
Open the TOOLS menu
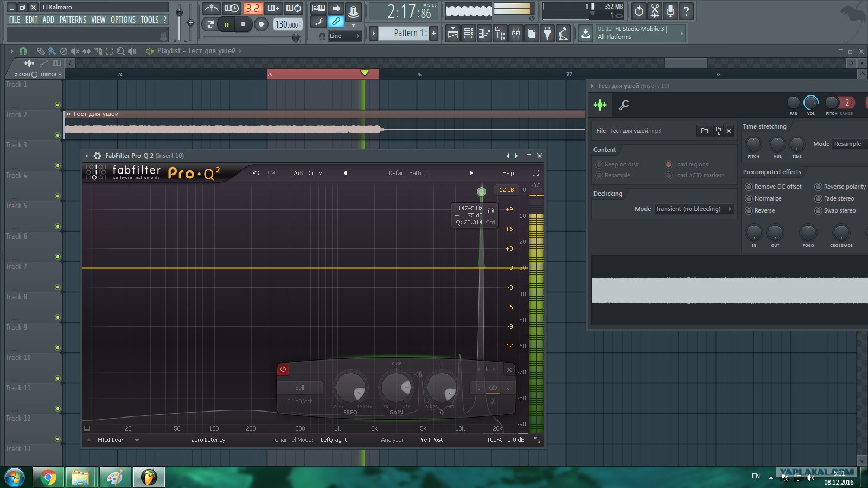(x=150, y=20)
